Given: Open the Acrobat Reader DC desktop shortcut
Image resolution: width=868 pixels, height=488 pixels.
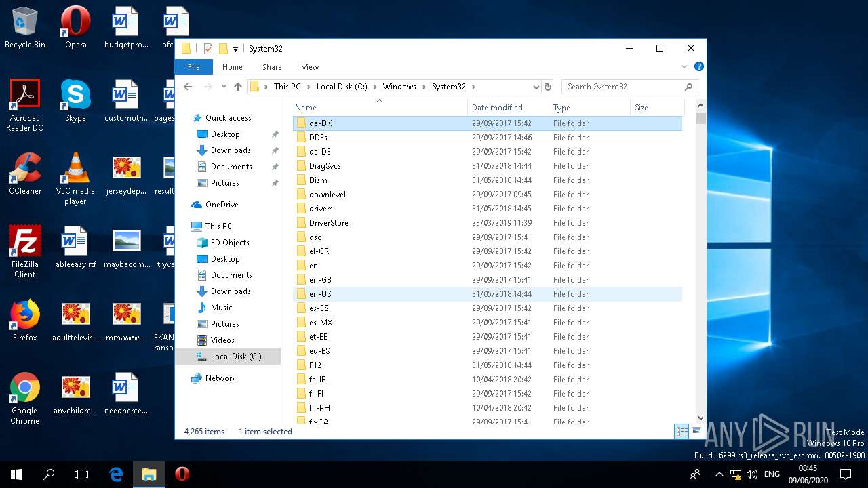Looking at the screenshot, I should [25, 105].
